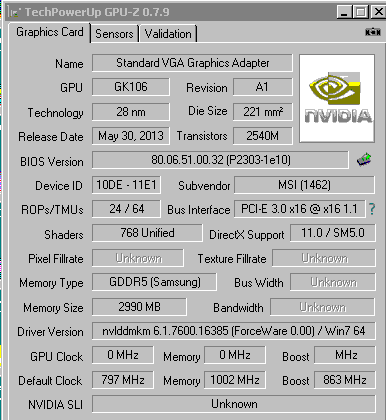
Task: Click the TechPowerUp GPU-Z 0.7.9 title
Action: (x=97, y=12)
